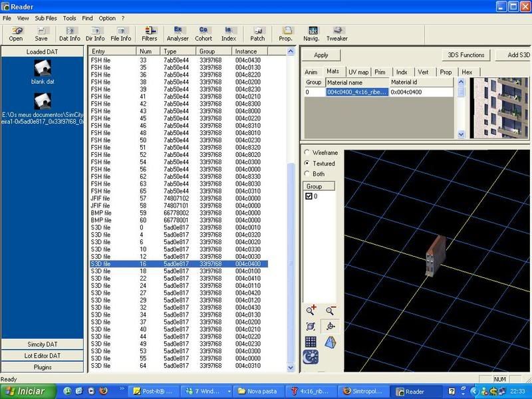532x399 pixels.
Task: Expand quick launch overflow chevron in taskbar
Action: (x=122, y=388)
